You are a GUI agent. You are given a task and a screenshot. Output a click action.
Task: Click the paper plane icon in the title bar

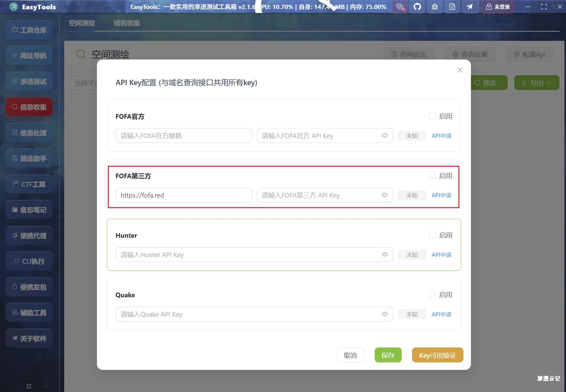click(470, 7)
